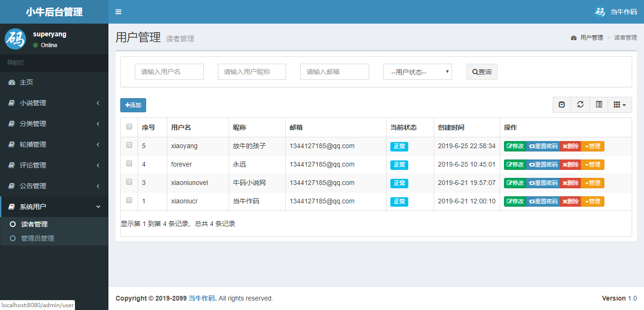Click 删除 for xiaoniucr
This screenshot has height=310, width=644.
tap(570, 201)
